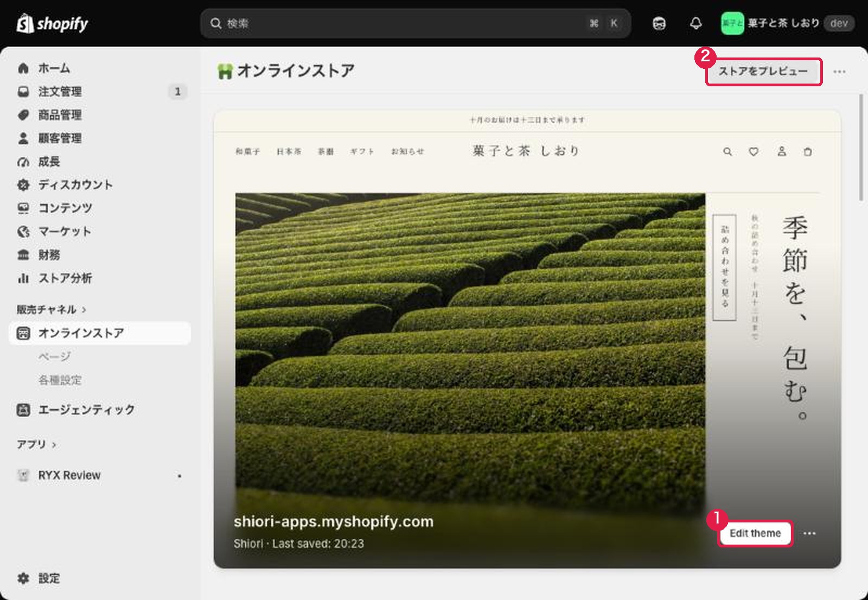This screenshot has height=600, width=868.
Task: Click the コンテンツ icon
Action: click(x=23, y=208)
